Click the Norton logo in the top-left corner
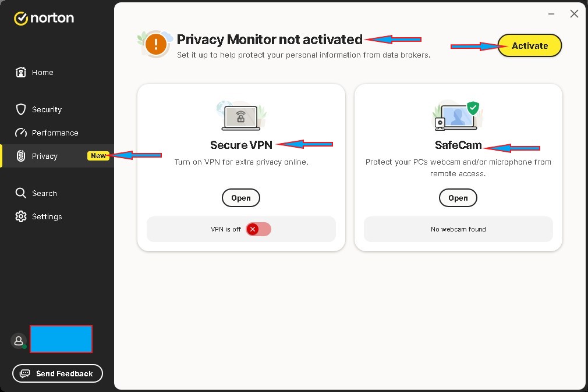588x392 pixels. point(43,17)
